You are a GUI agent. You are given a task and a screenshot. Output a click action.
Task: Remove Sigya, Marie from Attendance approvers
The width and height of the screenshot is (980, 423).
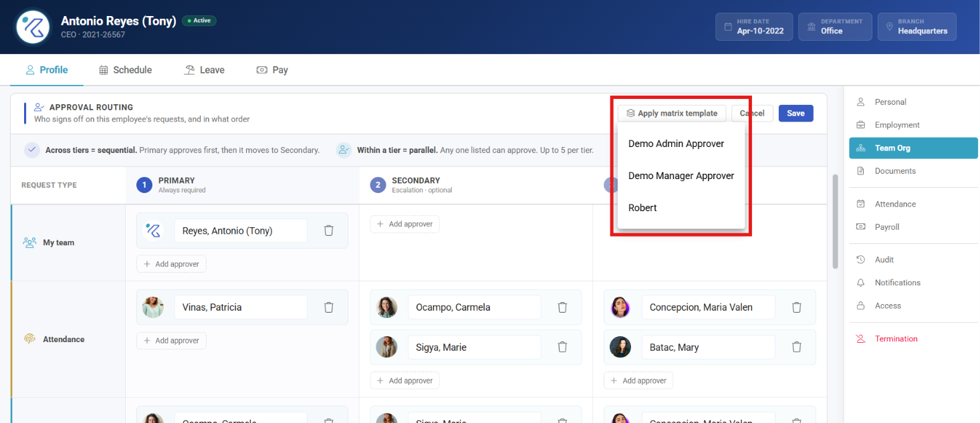point(563,347)
